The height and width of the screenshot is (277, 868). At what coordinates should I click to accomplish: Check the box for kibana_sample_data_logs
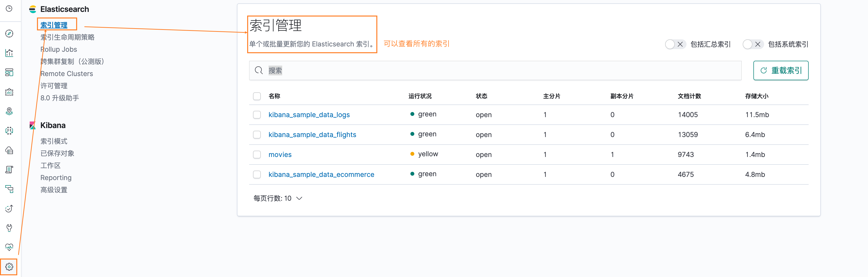pyautogui.click(x=257, y=115)
